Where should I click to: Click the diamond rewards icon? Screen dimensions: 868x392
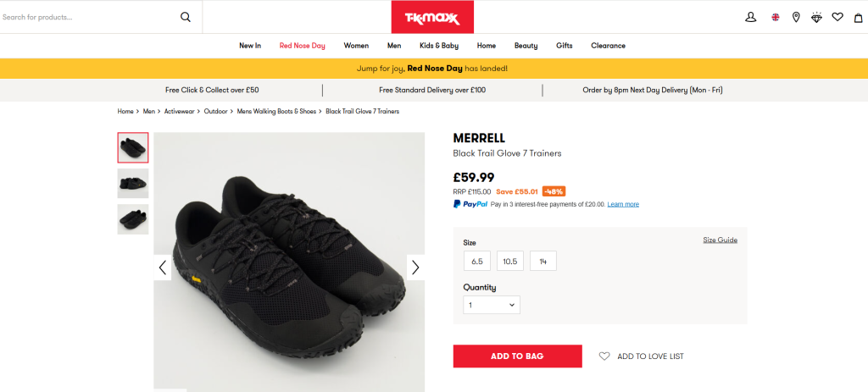pos(816,17)
